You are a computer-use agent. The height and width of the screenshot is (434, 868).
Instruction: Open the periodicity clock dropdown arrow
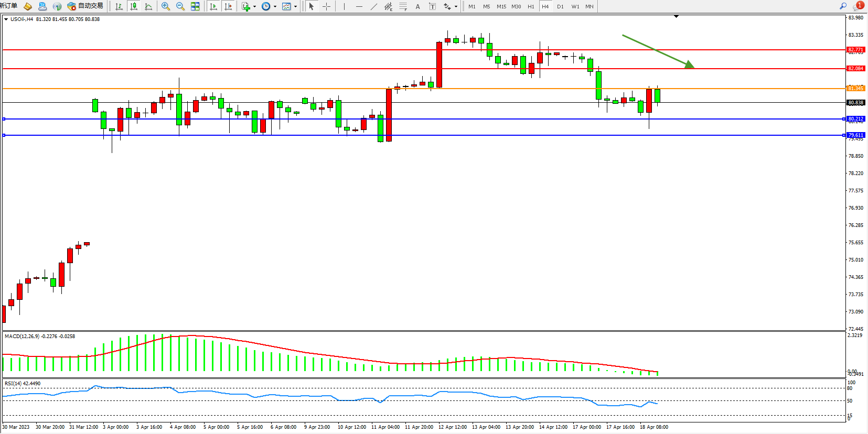pos(275,7)
